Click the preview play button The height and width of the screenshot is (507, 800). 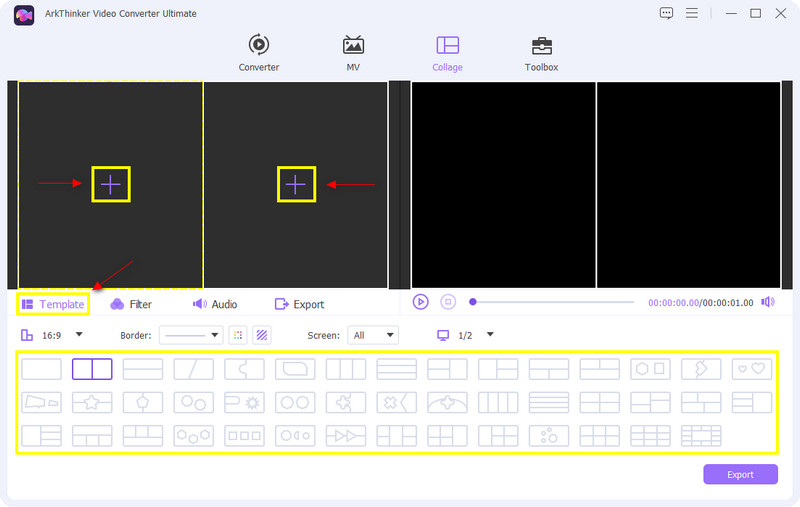point(420,302)
